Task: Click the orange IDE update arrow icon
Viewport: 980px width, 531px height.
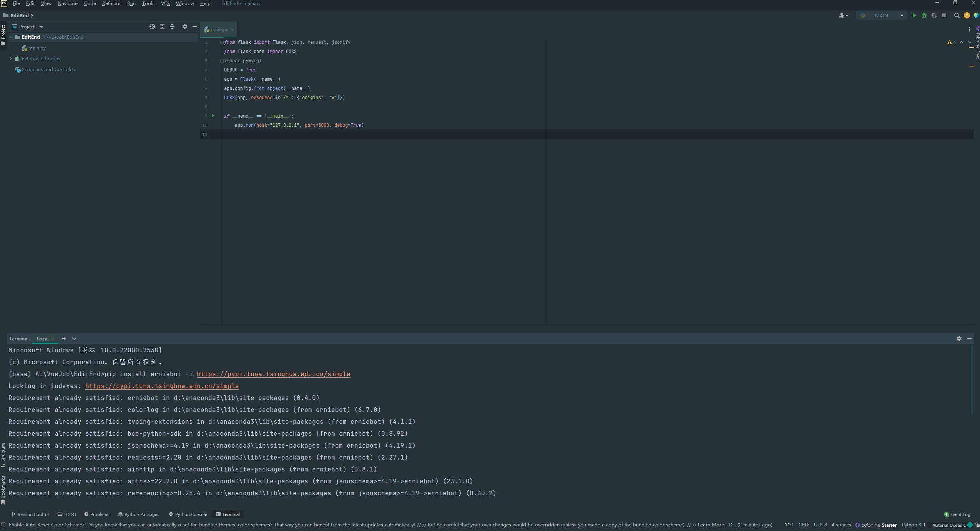Action: click(x=967, y=15)
